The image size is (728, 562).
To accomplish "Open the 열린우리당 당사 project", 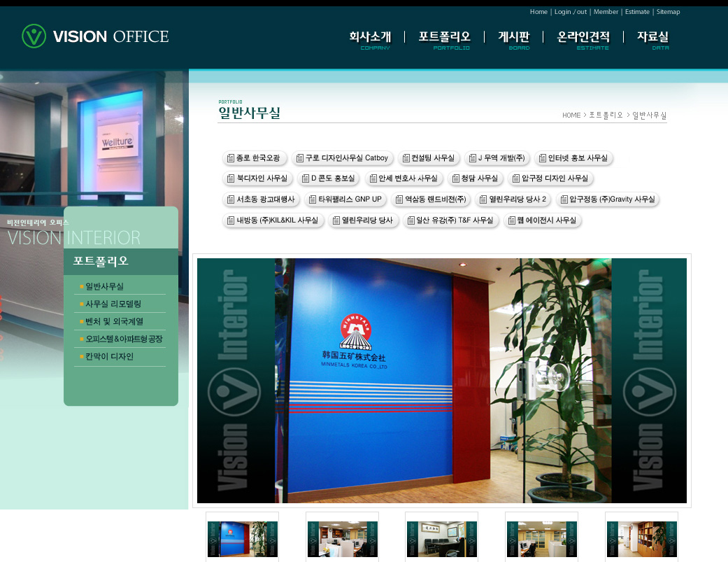I will [364, 220].
